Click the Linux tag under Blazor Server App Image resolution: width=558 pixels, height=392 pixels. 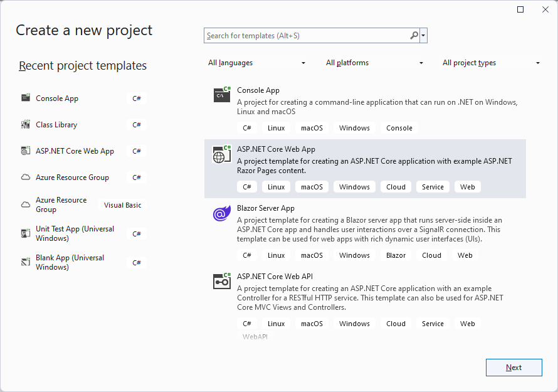[x=276, y=255]
